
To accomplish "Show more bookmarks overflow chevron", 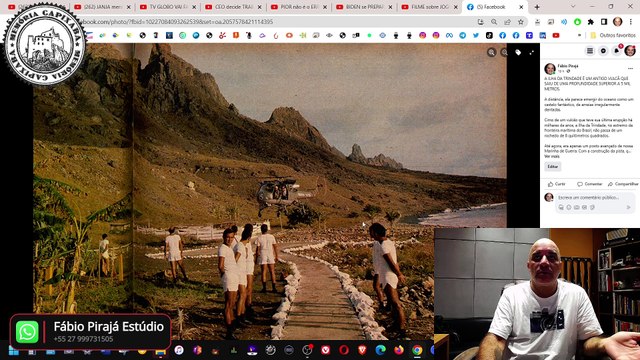I will point(580,36).
